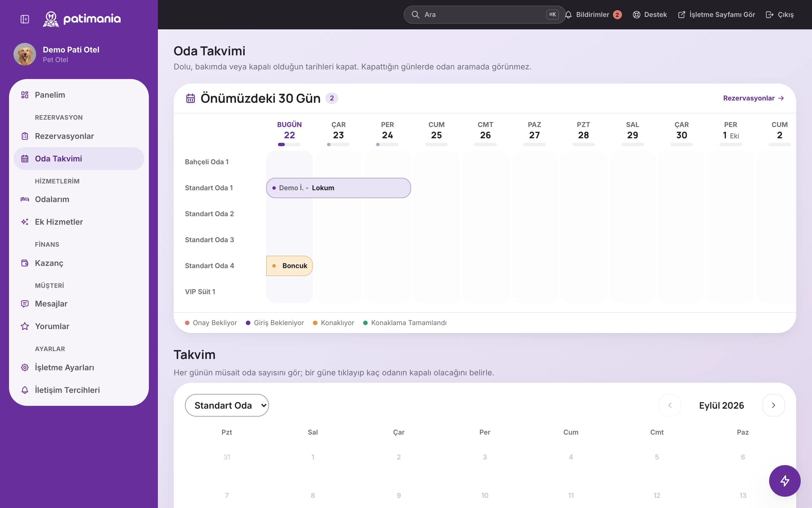Collapse the sidebar with the panel icon
This screenshot has height=508, width=812.
[x=25, y=19]
